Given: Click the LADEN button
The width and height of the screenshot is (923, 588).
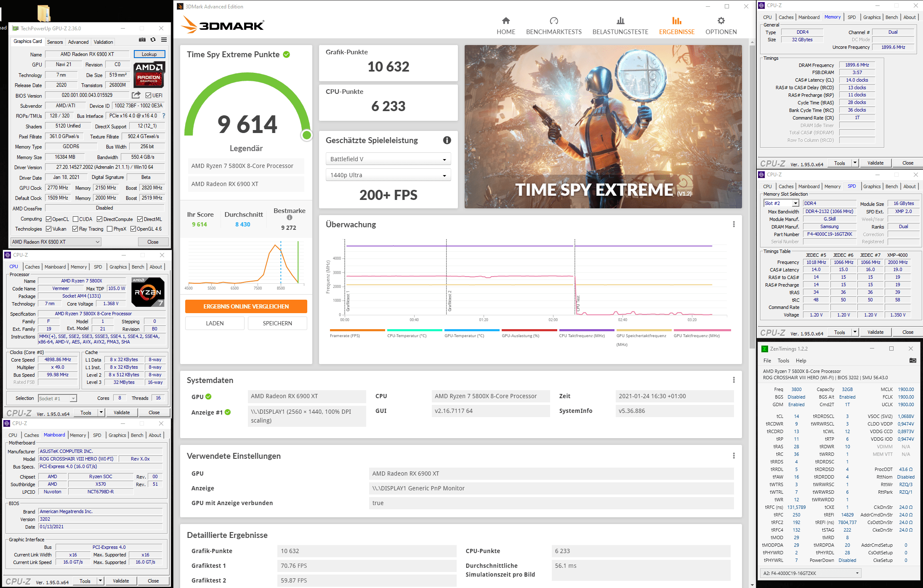Looking at the screenshot, I should (215, 323).
